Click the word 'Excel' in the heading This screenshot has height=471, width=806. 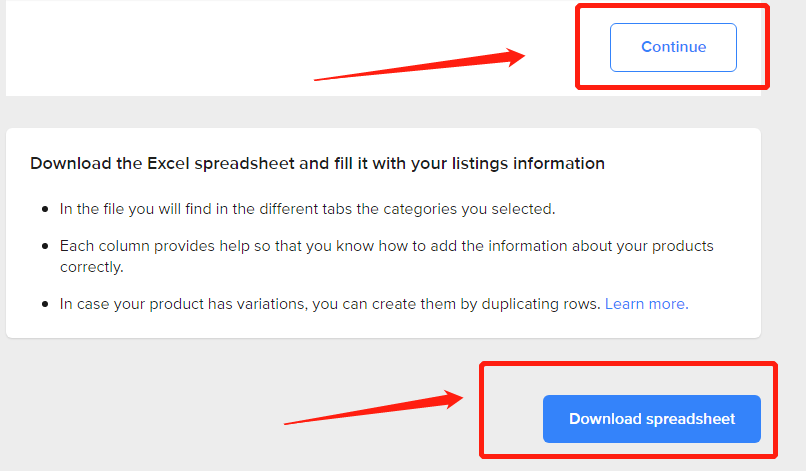[169, 164]
